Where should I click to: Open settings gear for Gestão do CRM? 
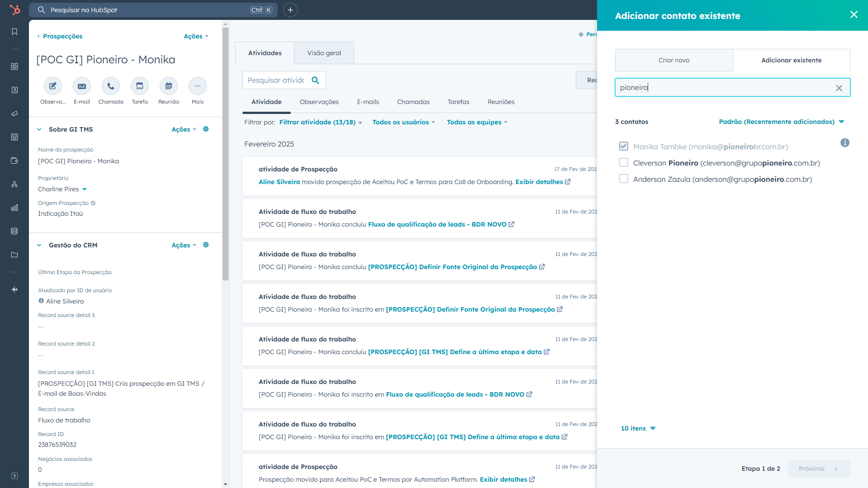pyautogui.click(x=206, y=245)
